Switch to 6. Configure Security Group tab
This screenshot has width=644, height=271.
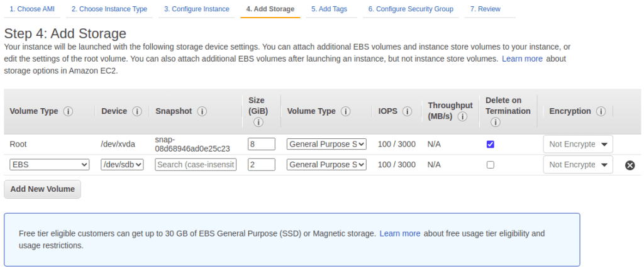coord(411,9)
